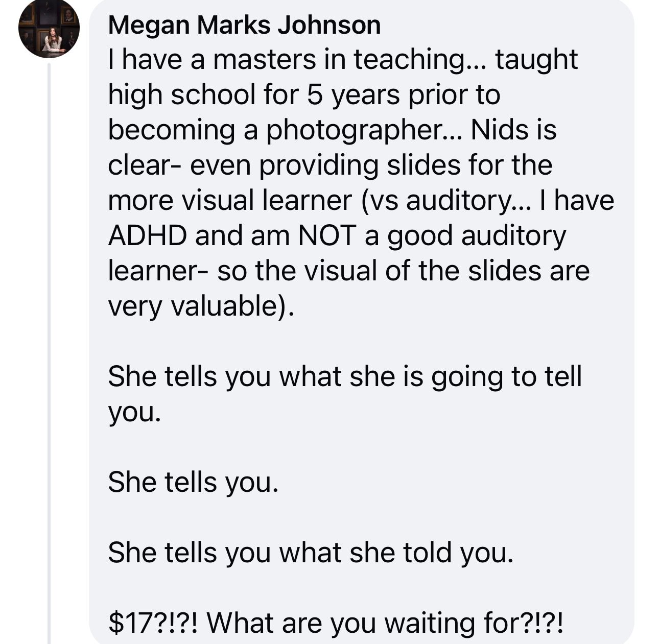
Task: Click the capitalized word "NOT"
Action: tap(327, 235)
